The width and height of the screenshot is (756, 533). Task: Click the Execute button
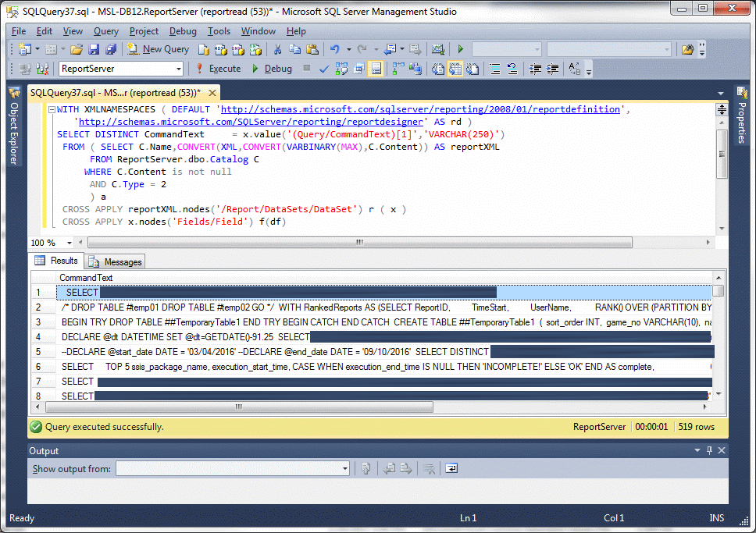point(218,69)
